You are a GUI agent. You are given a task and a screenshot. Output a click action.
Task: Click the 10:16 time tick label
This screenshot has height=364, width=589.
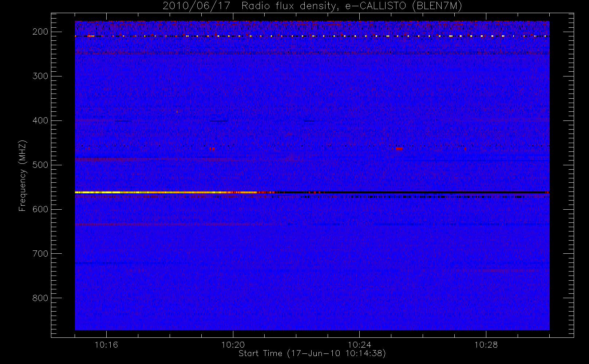(x=106, y=345)
